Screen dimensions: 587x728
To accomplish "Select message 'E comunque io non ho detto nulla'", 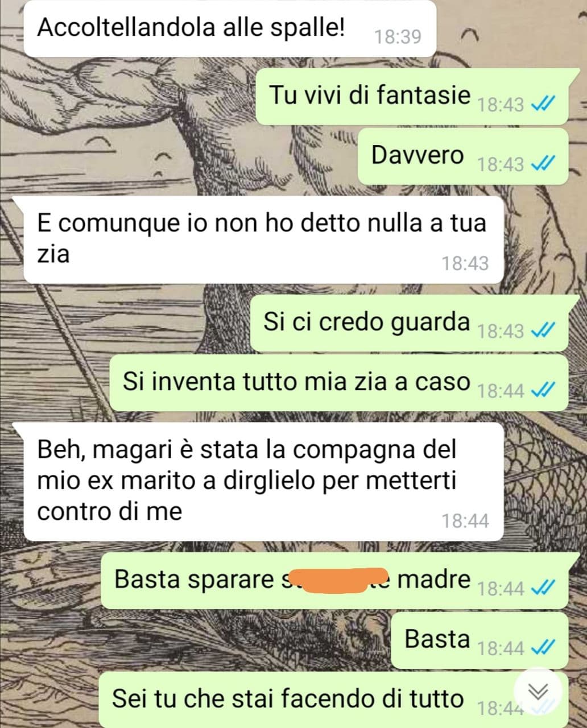I will (x=263, y=239).
